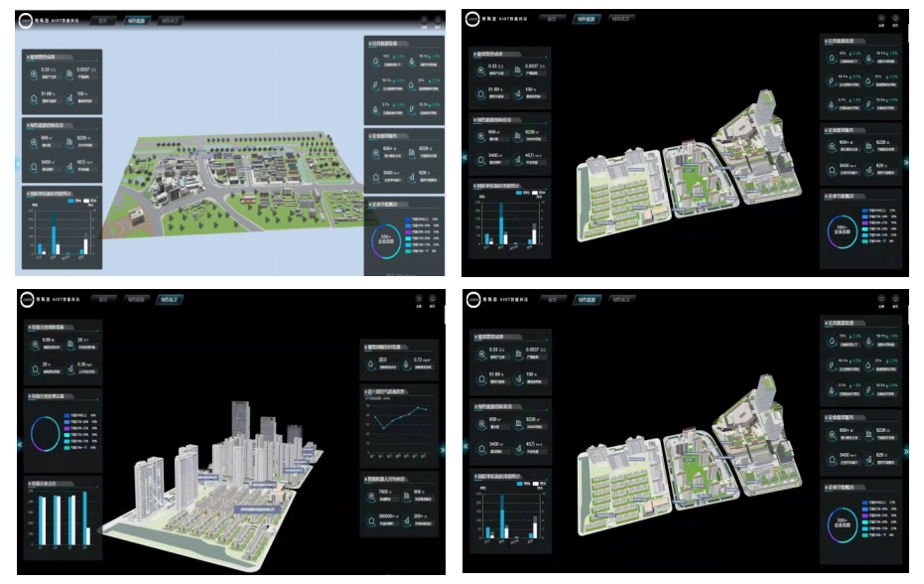The height and width of the screenshot is (584, 924).
Task: Click the home icon at top-right of the bottom-left dashboard
Action: pos(433,297)
